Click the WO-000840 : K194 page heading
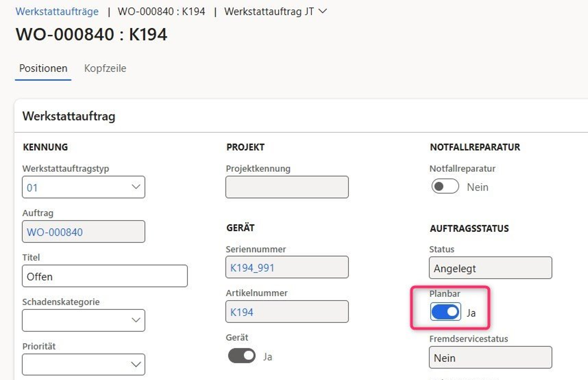Image resolution: width=588 pixels, height=380 pixels. [x=91, y=34]
